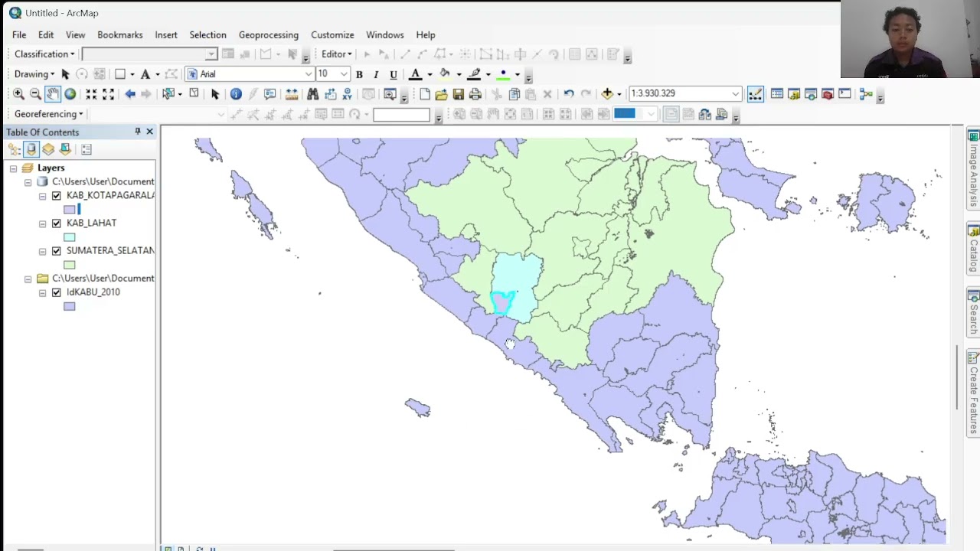
Task: Open the Search window from toolbar
Action: click(810, 93)
